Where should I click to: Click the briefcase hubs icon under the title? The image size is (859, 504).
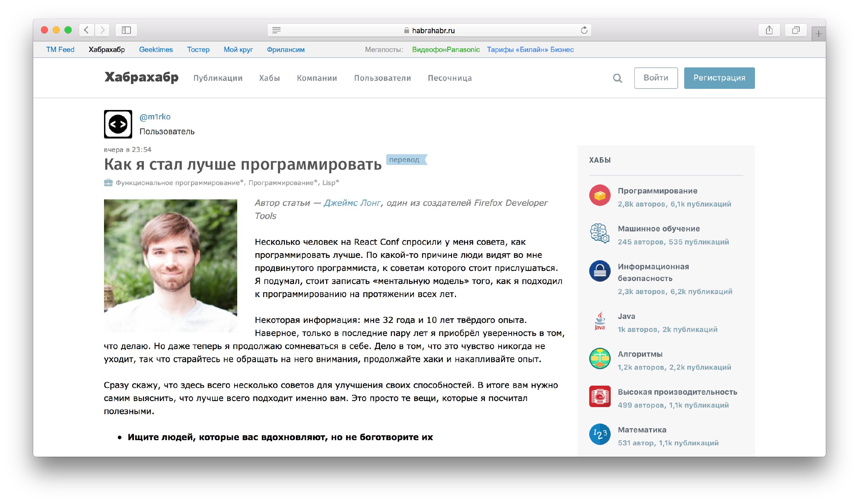(x=108, y=183)
